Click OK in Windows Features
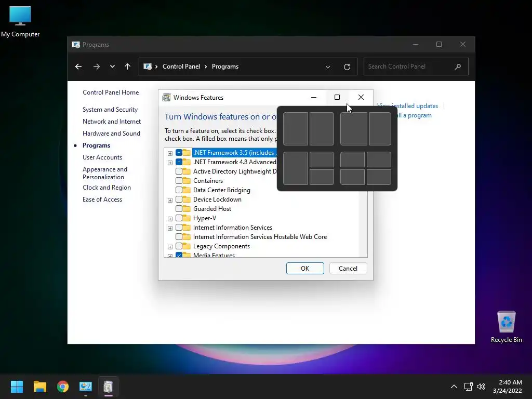The height and width of the screenshot is (399, 532). pos(305,269)
